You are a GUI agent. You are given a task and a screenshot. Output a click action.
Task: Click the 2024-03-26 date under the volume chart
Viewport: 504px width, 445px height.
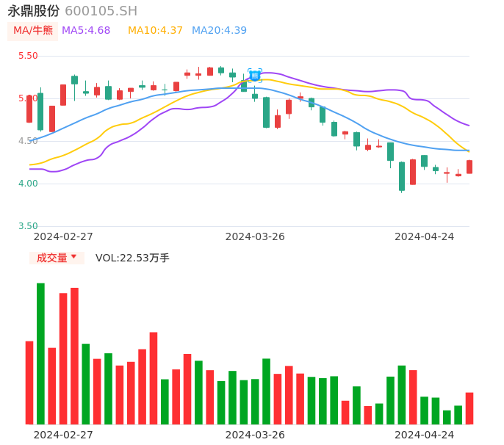(x=255, y=435)
